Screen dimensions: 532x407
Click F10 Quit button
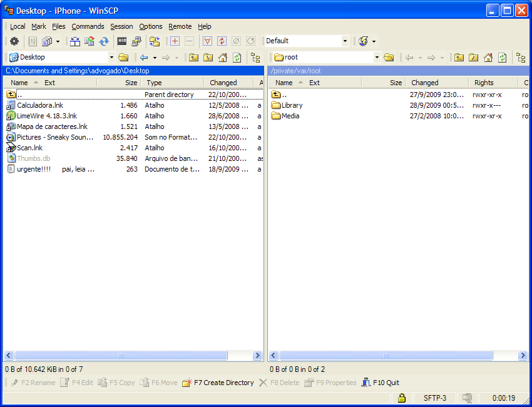tap(381, 383)
